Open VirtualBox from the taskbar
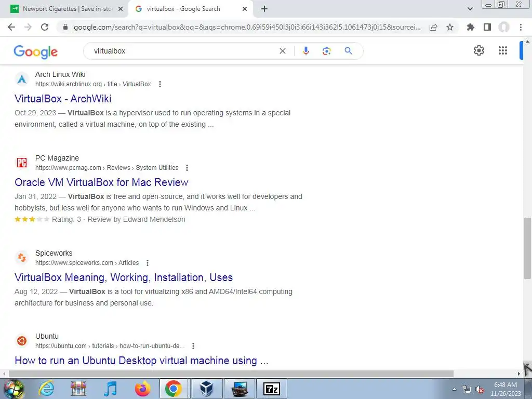This screenshot has width=532, height=399. pos(207,389)
